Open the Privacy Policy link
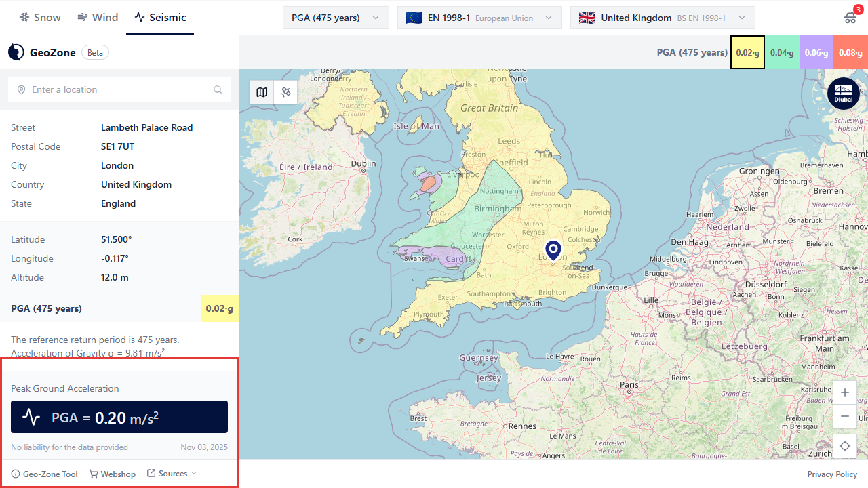Screen dimensions: 868x488 click(831, 474)
